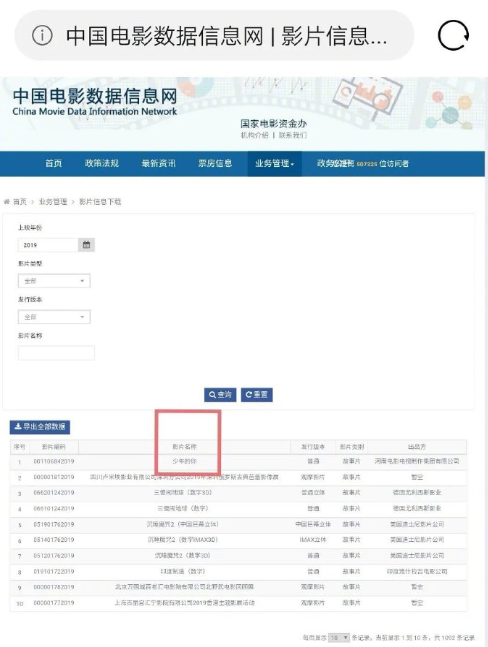The width and height of the screenshot is (488, 647).
Task: Open 最新资讯 in the navigation bar
Action: click(158, 163)
